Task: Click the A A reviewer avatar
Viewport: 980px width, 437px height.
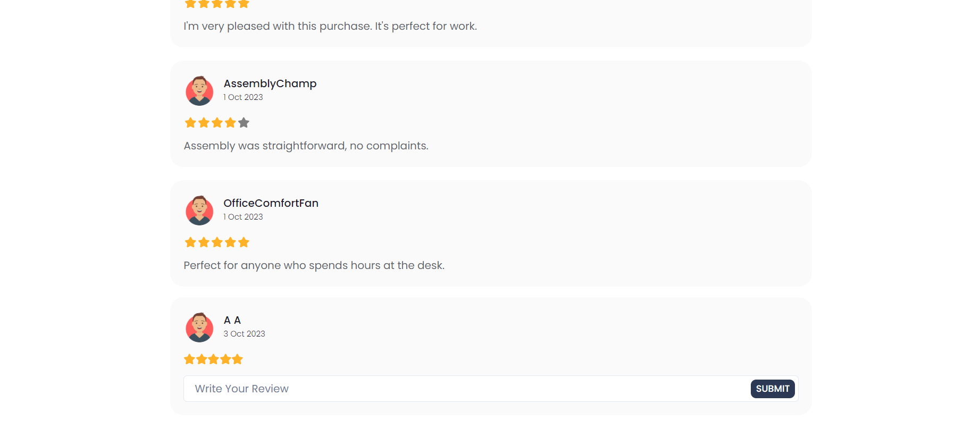Action: (x=199, y=327)
